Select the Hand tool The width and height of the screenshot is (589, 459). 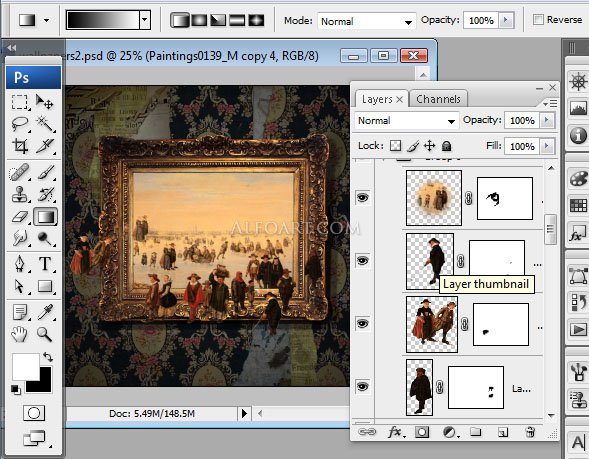pos(20,334)
